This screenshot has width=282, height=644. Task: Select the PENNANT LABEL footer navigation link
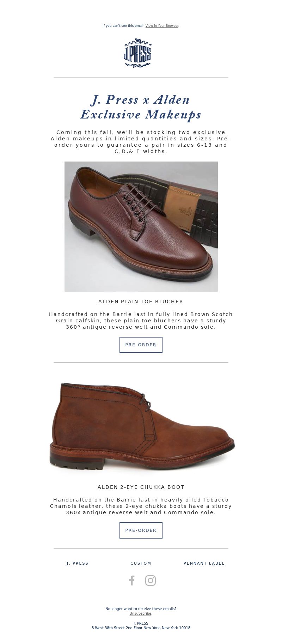204,563
